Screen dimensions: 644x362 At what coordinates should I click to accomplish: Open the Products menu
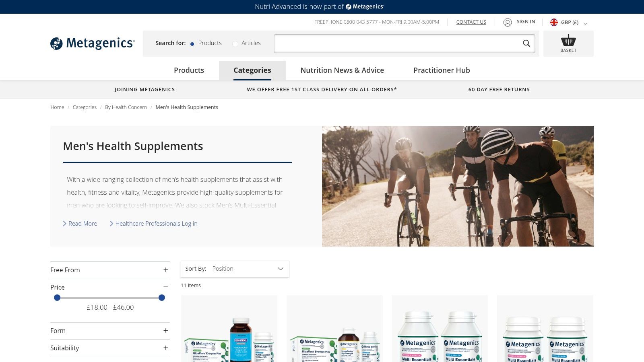click(x=189, y=70)
